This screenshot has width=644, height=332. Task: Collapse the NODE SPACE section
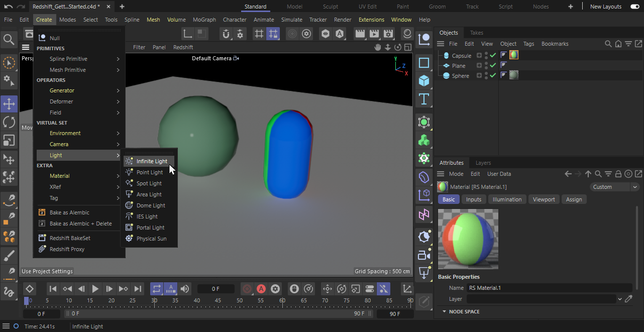444,311
